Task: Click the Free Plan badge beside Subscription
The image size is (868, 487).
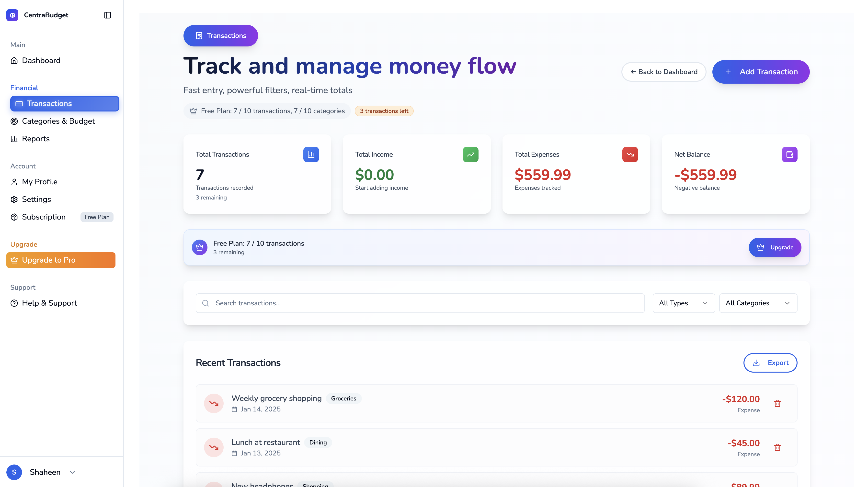Action: [97, 217]
